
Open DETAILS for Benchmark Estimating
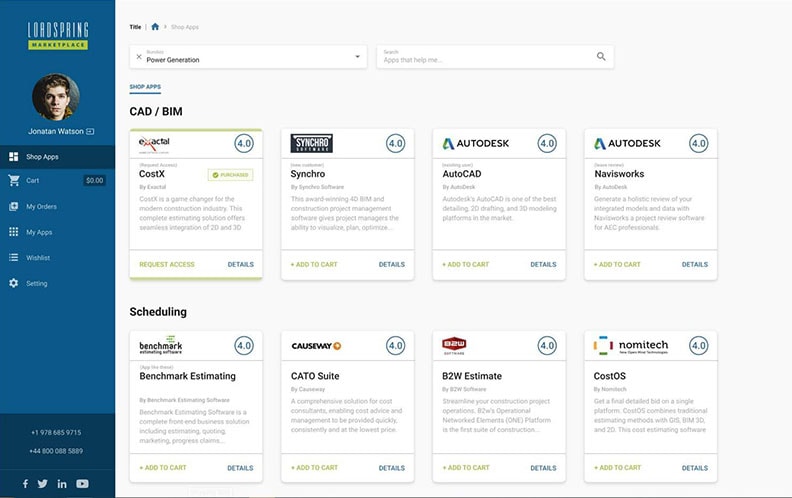tap(240, 468)
